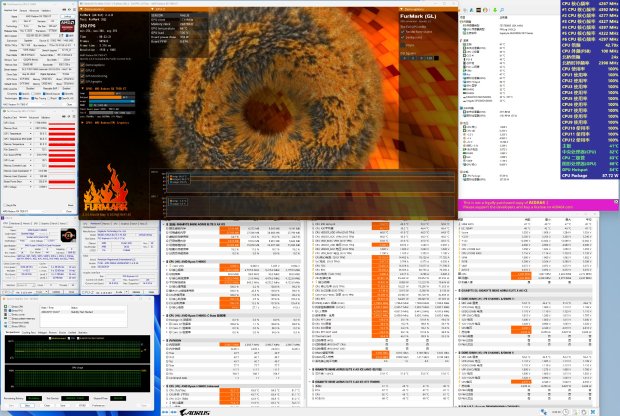Click the clock icon in HWiNFO bottom-right toolbar

566,412
